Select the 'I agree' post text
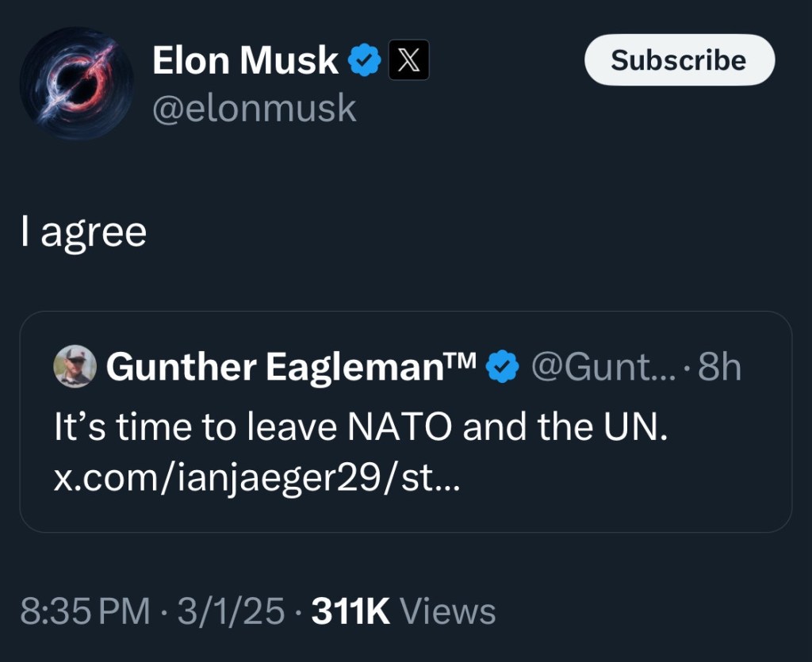 pos(84,232)
